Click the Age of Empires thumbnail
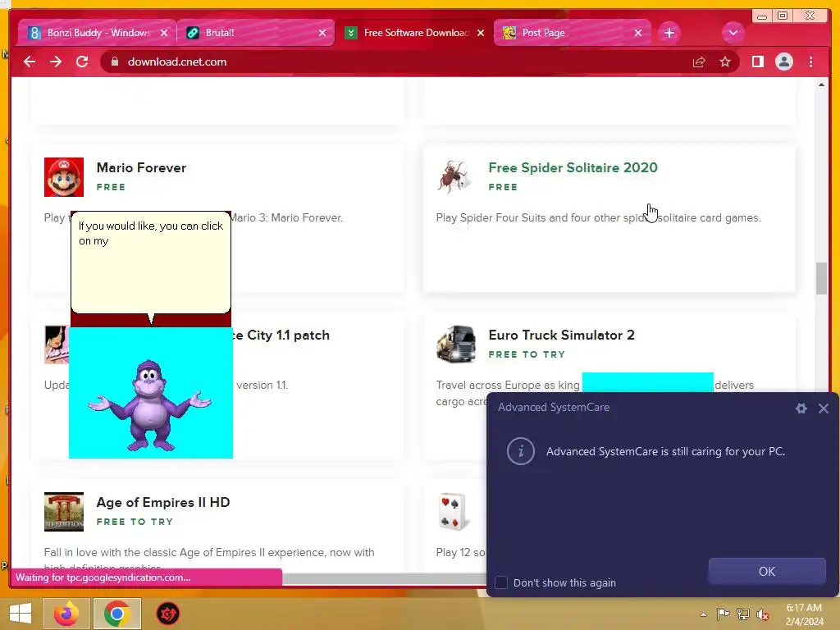840x630 pixels. tap(64, 512)
